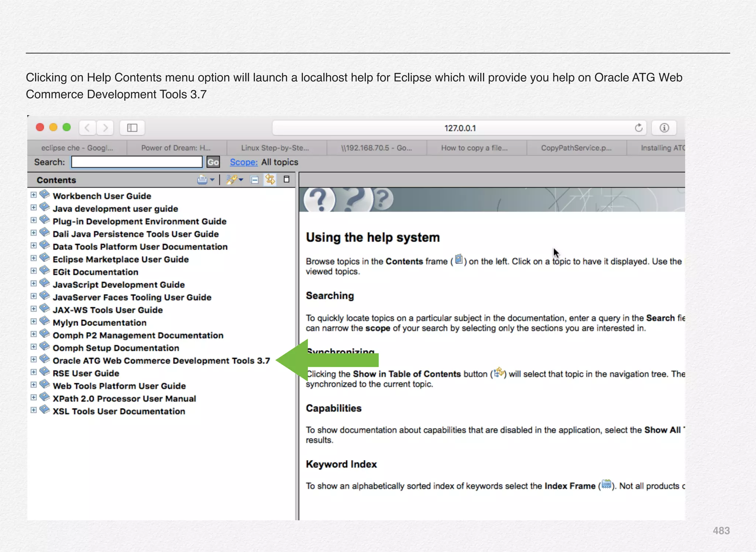The image size is (756, 552).
Task: Switch to the eclipse che - Google tab
Action: coord(77,148)
